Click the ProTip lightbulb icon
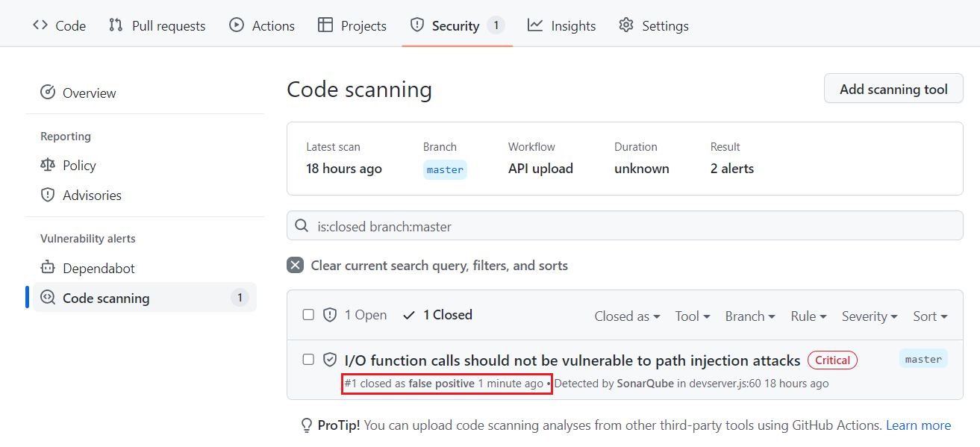This screenshot has width=980, height=447. click(306, 425)
